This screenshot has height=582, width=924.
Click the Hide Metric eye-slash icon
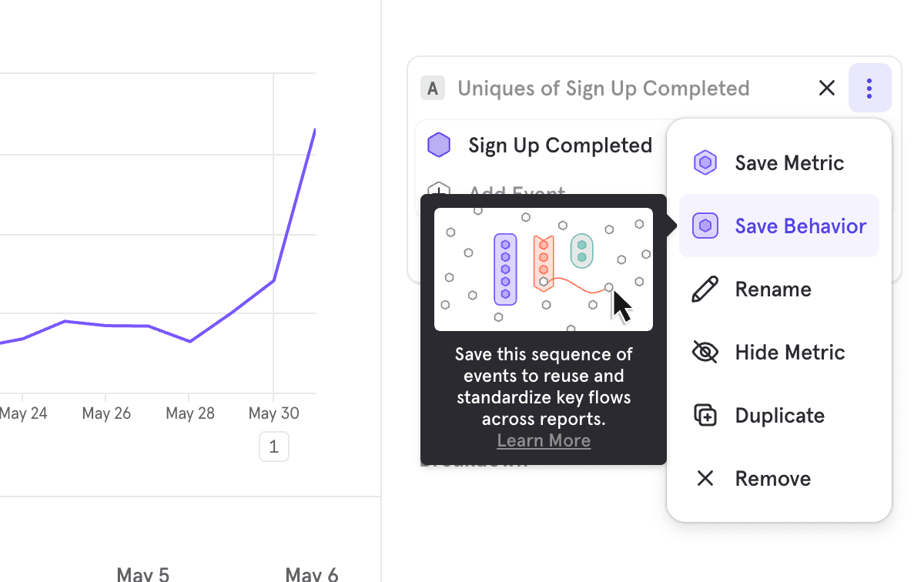point(705,352)
